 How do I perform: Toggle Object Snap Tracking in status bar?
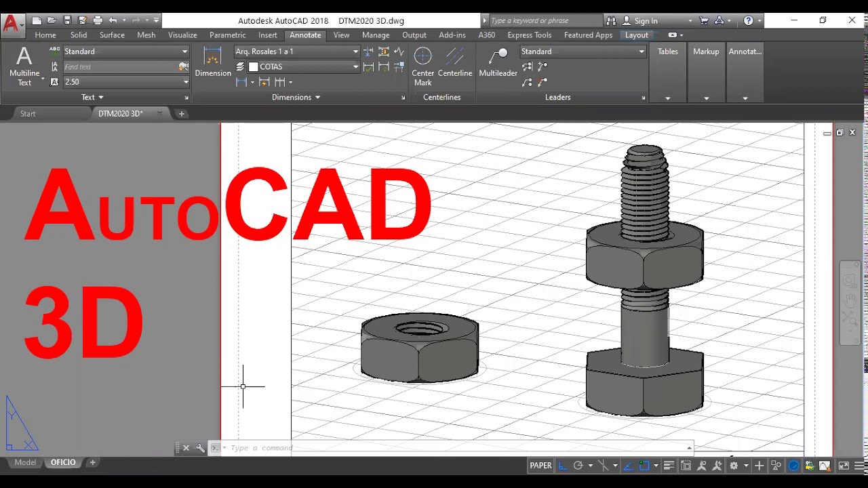pyautogui.click(x=629, y=466)
